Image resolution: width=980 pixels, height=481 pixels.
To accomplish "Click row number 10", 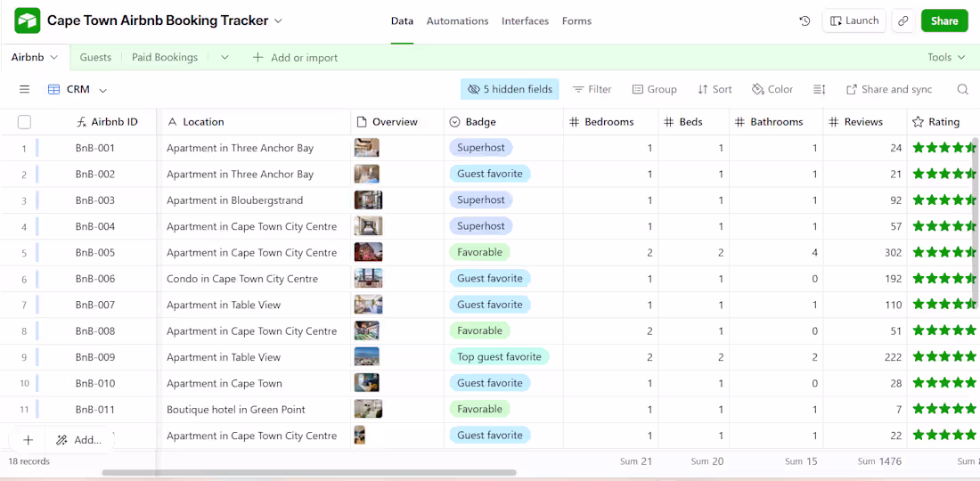I will (x=24, y=383).
